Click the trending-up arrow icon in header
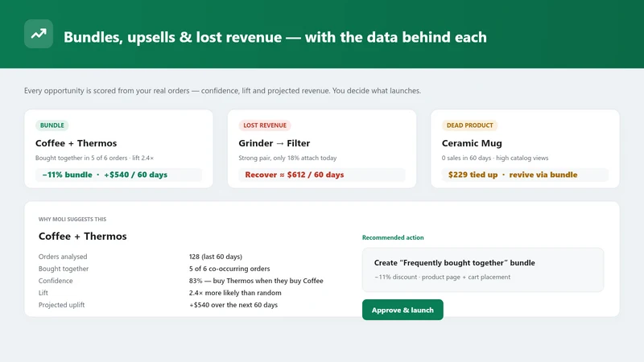Viewport: 644px width, 362px height. pos(39,34)
